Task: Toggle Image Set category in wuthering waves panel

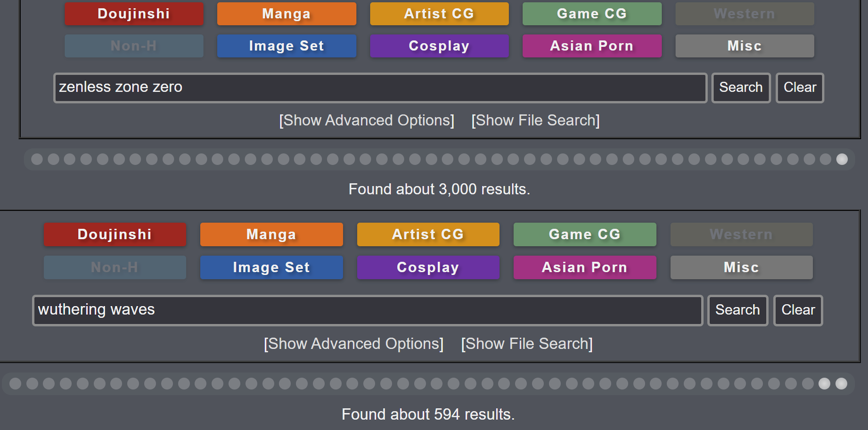Action: (271, 267)
